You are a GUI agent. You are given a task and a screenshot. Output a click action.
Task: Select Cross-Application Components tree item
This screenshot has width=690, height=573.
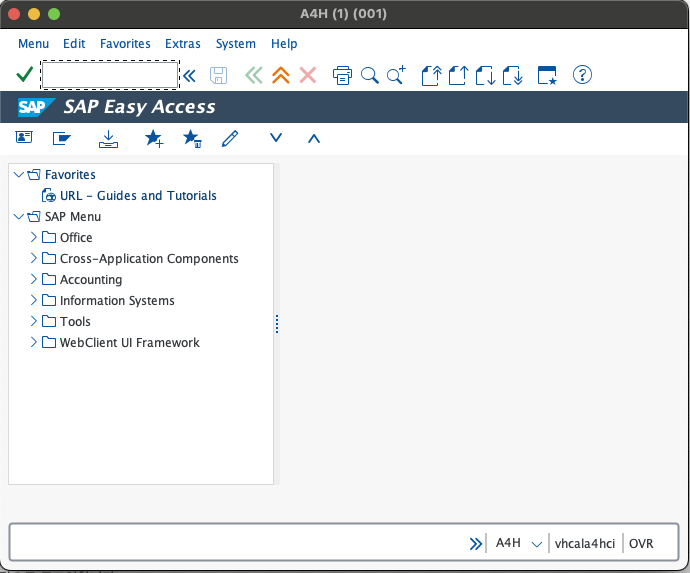[149, 259]
